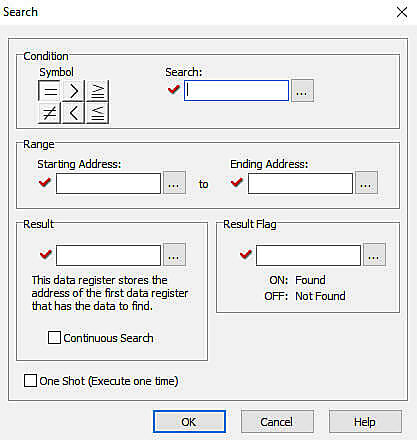Select the equals symbol condition

(50, 91)
